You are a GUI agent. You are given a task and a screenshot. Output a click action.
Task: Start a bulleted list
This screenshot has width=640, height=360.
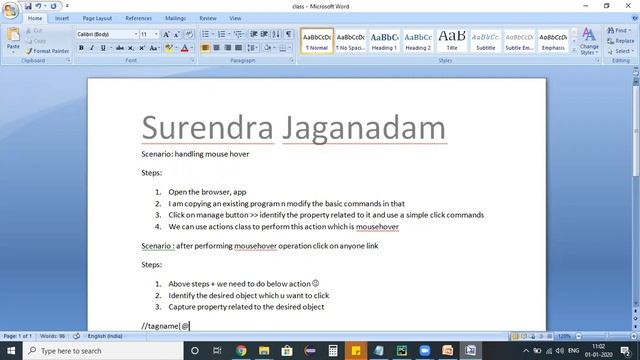205,34
